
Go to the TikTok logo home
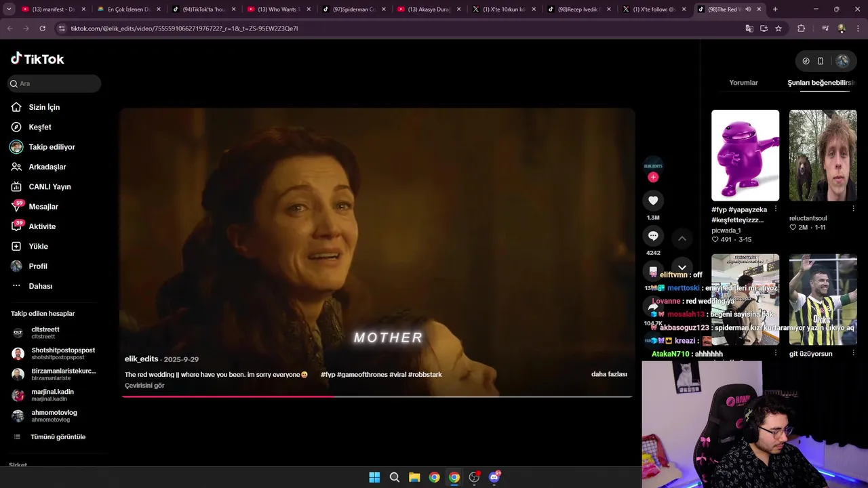pyautogui.click(x=37, y=59)
